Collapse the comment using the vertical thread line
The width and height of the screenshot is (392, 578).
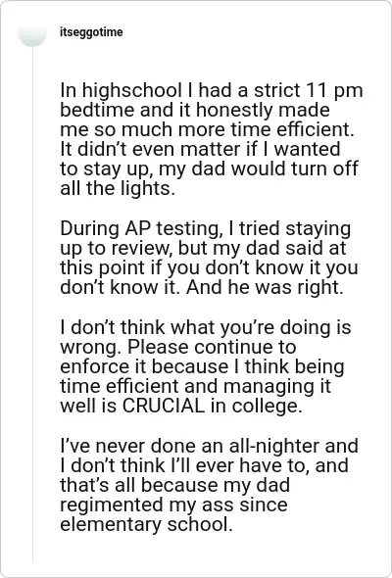[32, 305]
